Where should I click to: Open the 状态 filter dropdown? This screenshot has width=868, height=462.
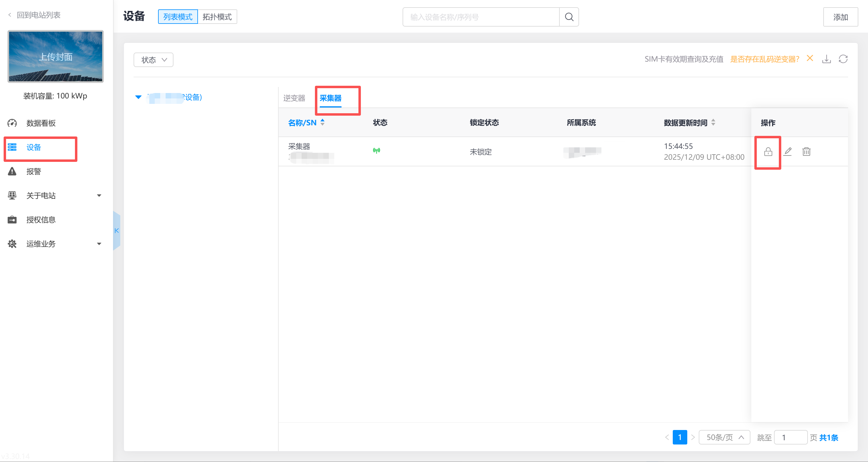click(x=153, y=60)
